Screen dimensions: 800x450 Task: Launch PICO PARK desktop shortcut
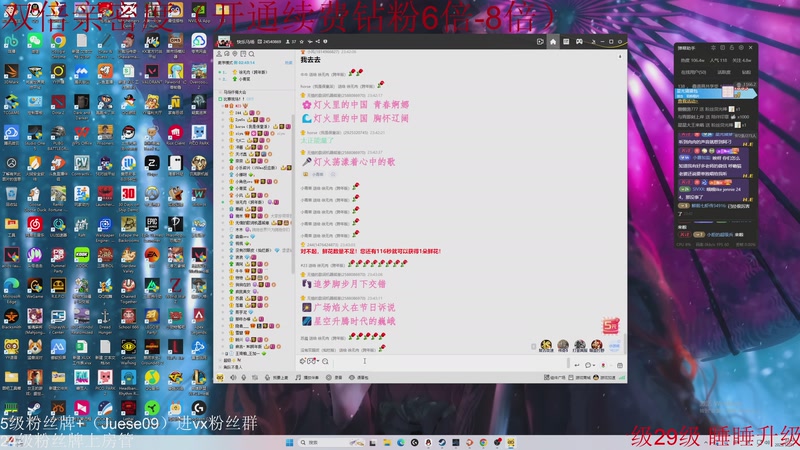click(x=199, y=136)
